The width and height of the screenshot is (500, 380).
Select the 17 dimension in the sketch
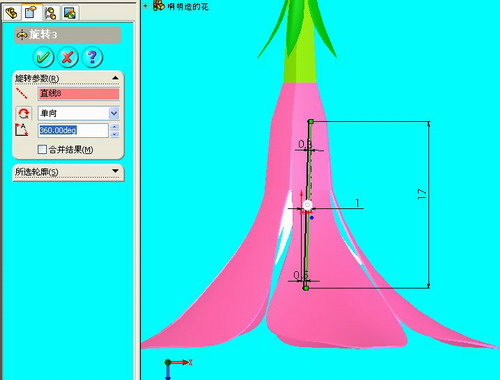(x=422, y=194)
